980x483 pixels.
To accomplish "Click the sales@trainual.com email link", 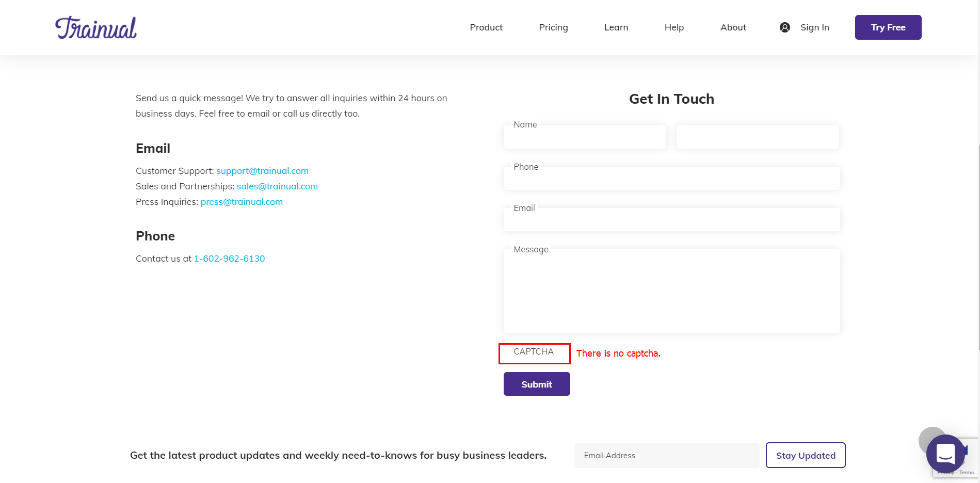I will (x=277, y=186).
